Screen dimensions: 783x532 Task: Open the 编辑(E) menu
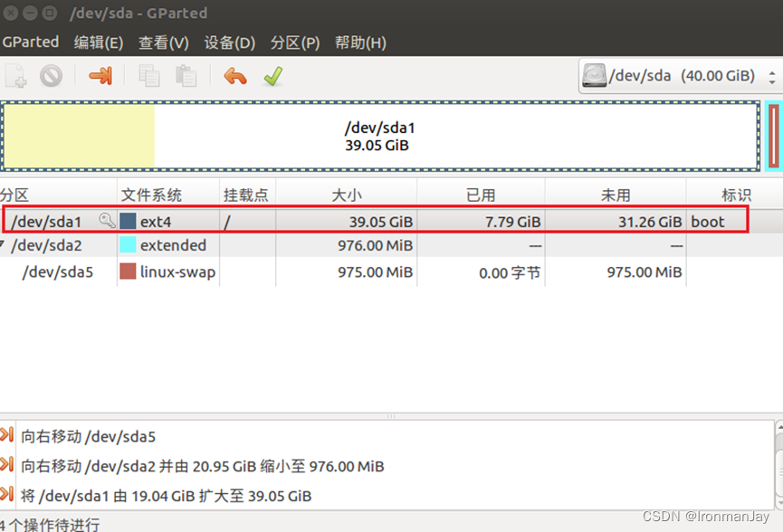99,43
